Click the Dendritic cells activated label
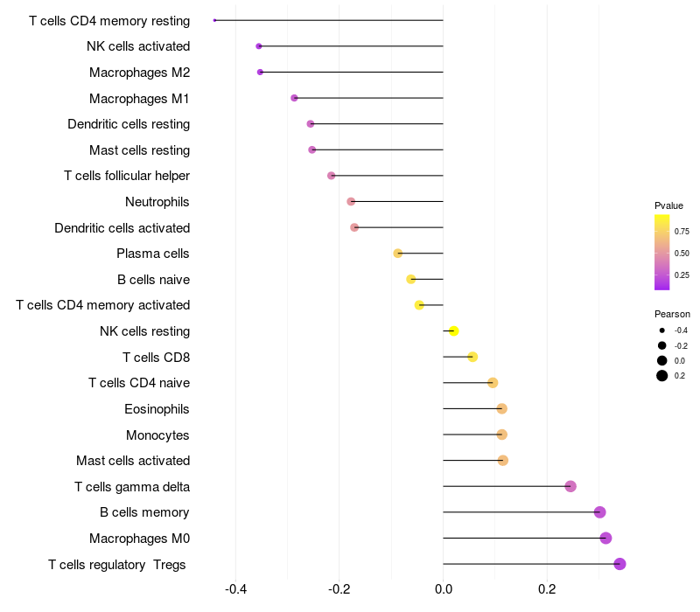700x612 pixels. coord(122,227)
